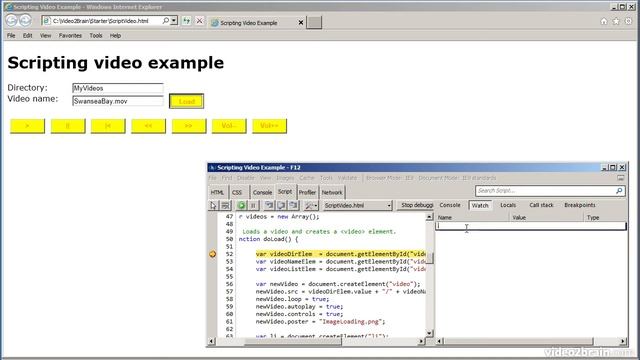Click the current-line arrow marker at line 52
The height and width of the screenshot is (360, 640).
point(213,254)
